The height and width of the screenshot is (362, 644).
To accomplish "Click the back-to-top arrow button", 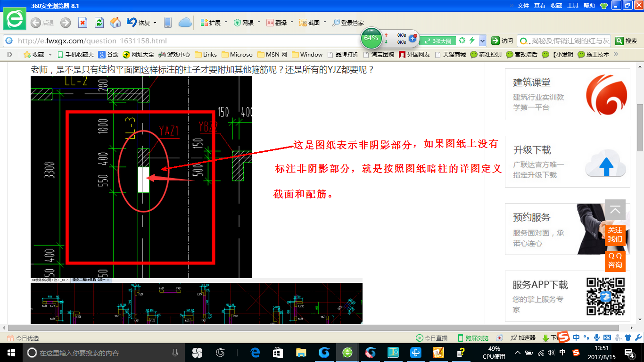I will tap(615, 210).
